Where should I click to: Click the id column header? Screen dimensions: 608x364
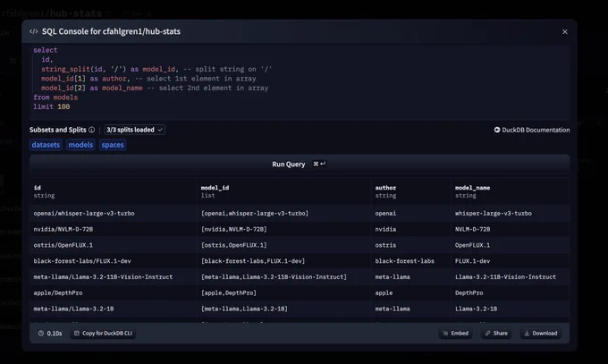[114, 191]
